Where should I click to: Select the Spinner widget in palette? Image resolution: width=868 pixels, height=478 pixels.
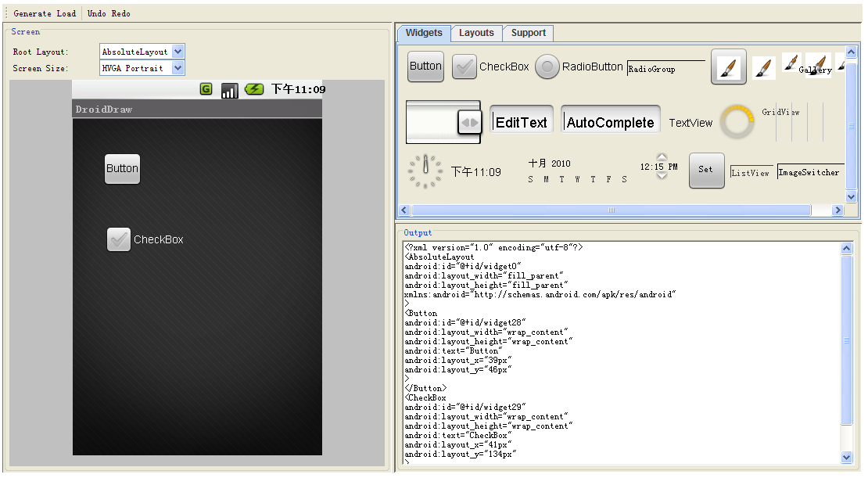tap(443, 122)
